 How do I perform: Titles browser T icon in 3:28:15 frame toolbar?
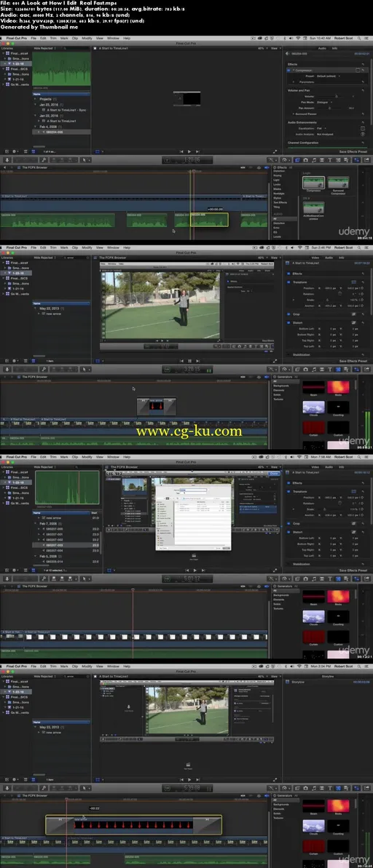point(330,369)
